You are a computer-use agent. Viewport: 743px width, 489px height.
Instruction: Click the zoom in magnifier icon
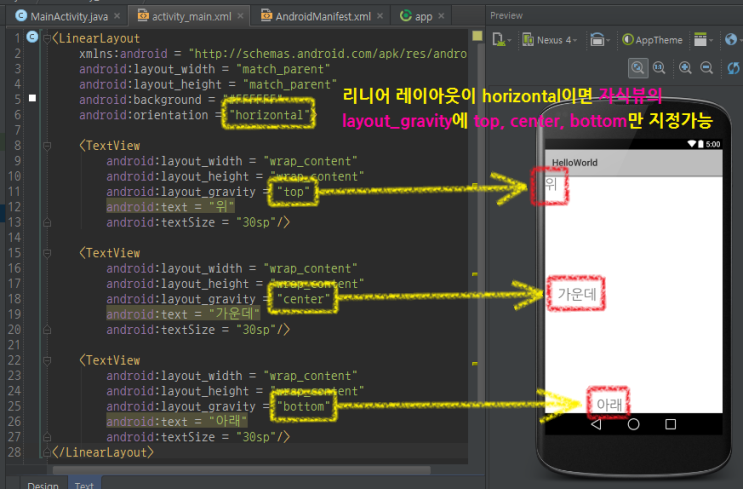685,68
